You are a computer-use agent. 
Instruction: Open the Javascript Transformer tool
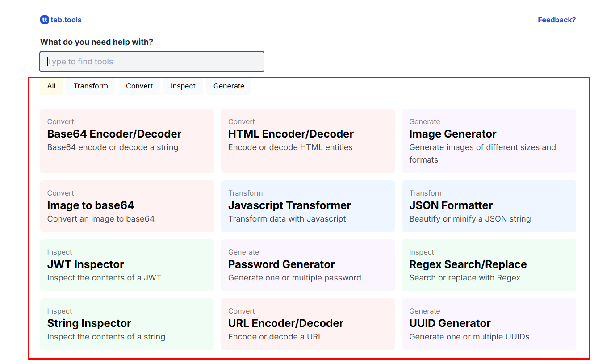tap(308, 206)
